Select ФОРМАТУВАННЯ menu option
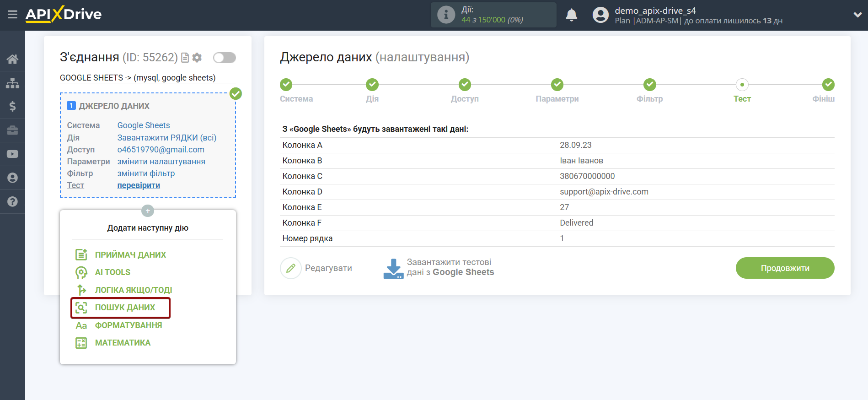The image size is (868, 400). coord(129,325)
